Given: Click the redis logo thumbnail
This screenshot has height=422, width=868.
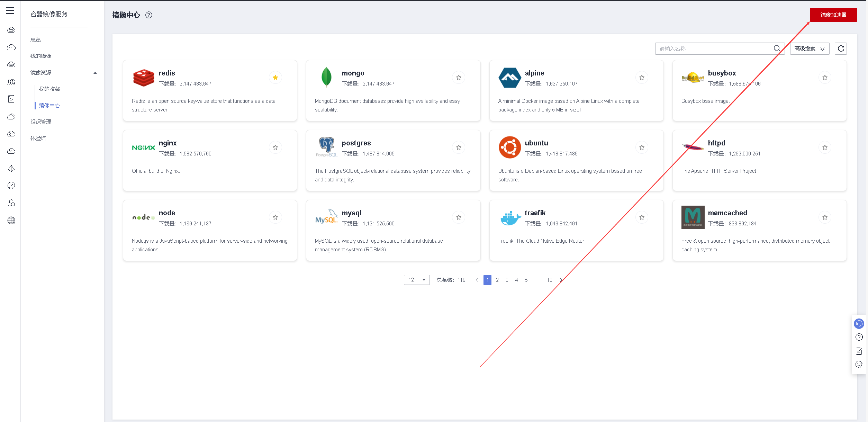Looking at the screenshot, I should tap(144, 78).
